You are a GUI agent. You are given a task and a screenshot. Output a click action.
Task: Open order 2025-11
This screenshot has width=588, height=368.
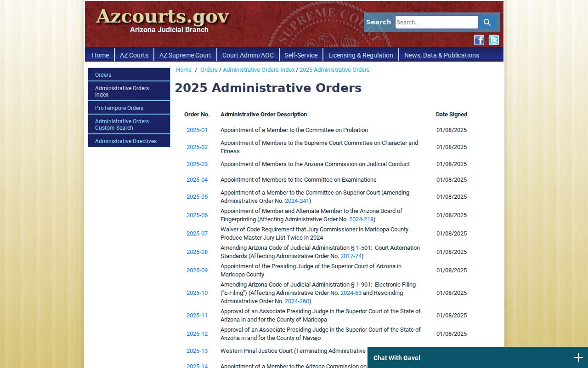coord(197,316)
